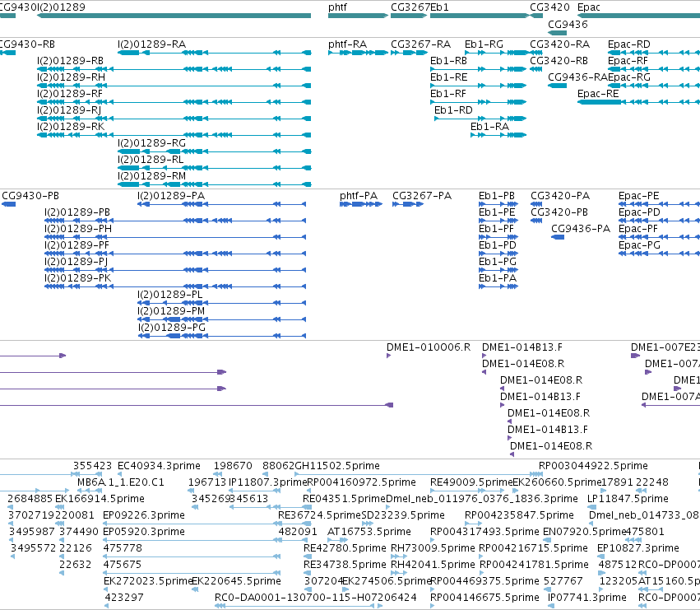Select the Eb1-RA transcript label
700x610 pixels.
[489, 127]
